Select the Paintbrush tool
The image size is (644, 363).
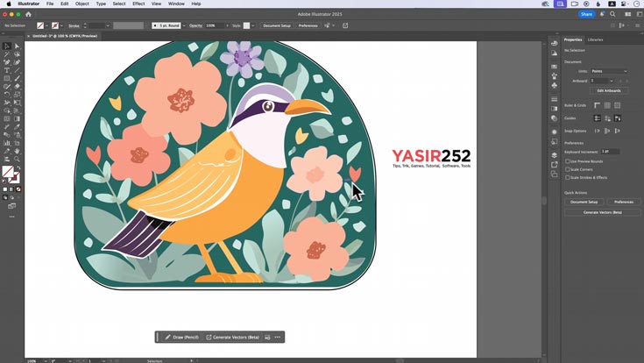(17, 79)
